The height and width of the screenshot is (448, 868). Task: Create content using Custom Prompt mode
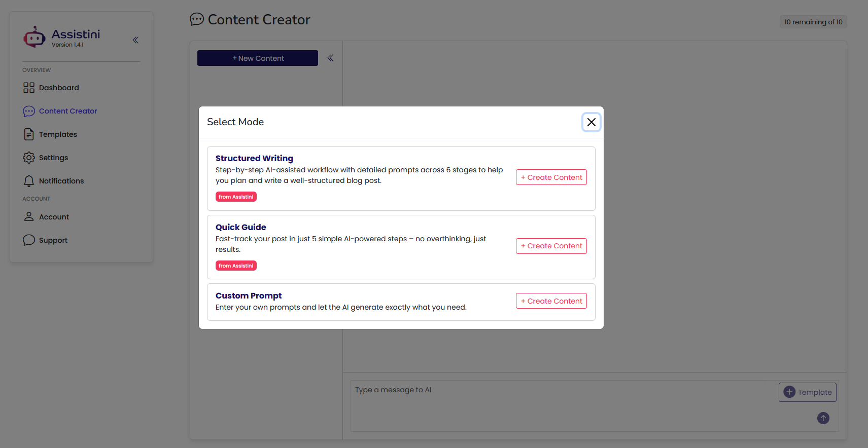[x=551, y=301]
